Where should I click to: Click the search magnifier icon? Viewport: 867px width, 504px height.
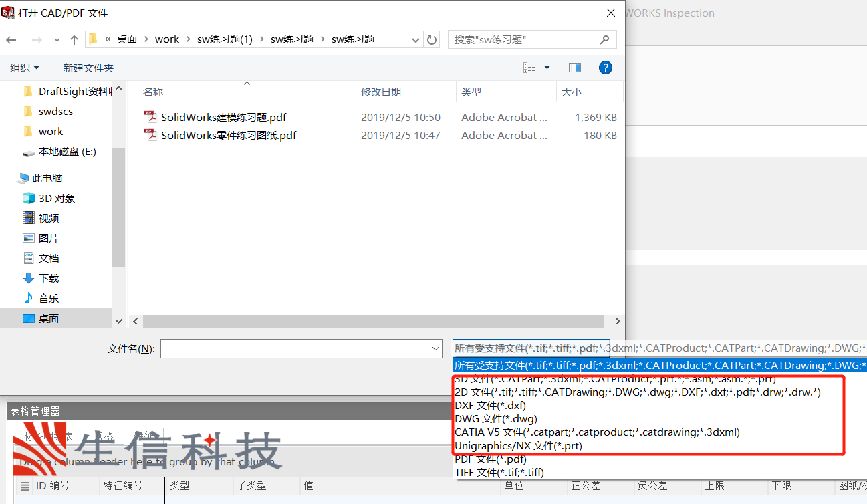coord(605,39)
